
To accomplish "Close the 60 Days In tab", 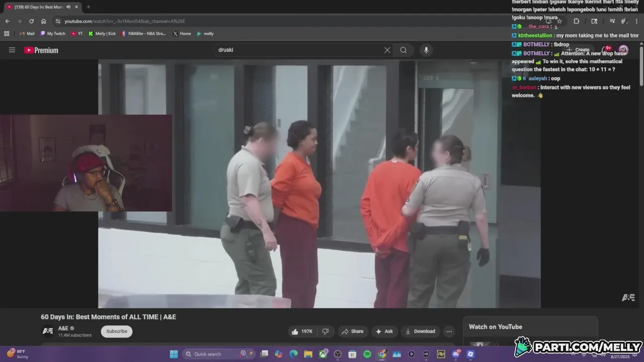I will pos(76,7).
